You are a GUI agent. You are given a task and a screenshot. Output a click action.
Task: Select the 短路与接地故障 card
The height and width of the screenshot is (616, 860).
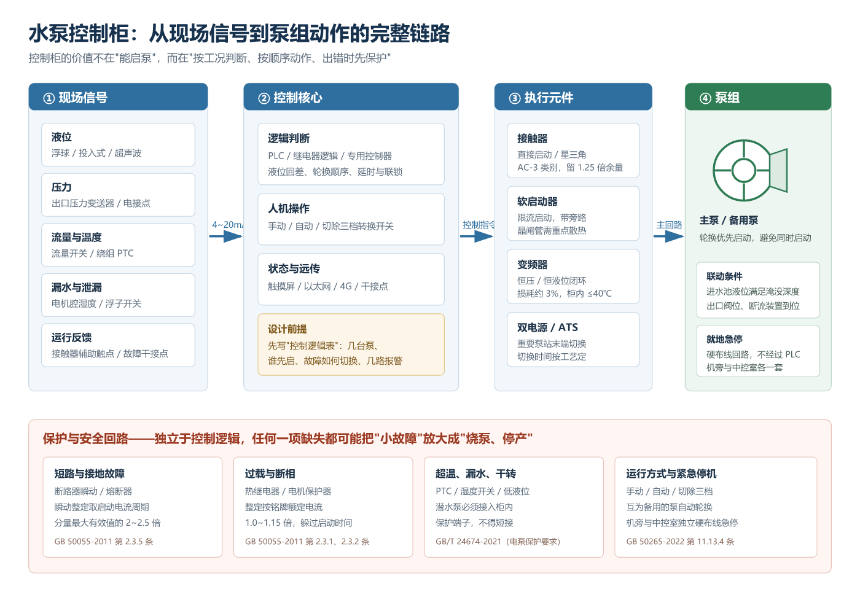coord(133,507)
